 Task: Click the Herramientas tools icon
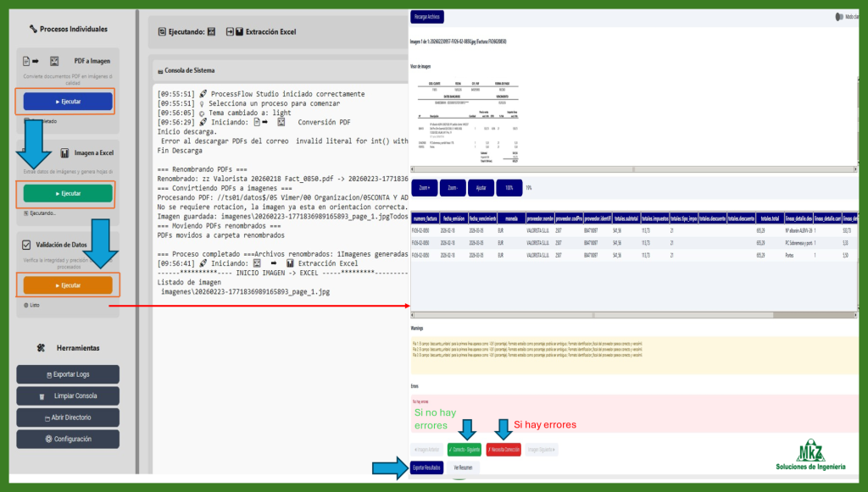coord(41,348)
